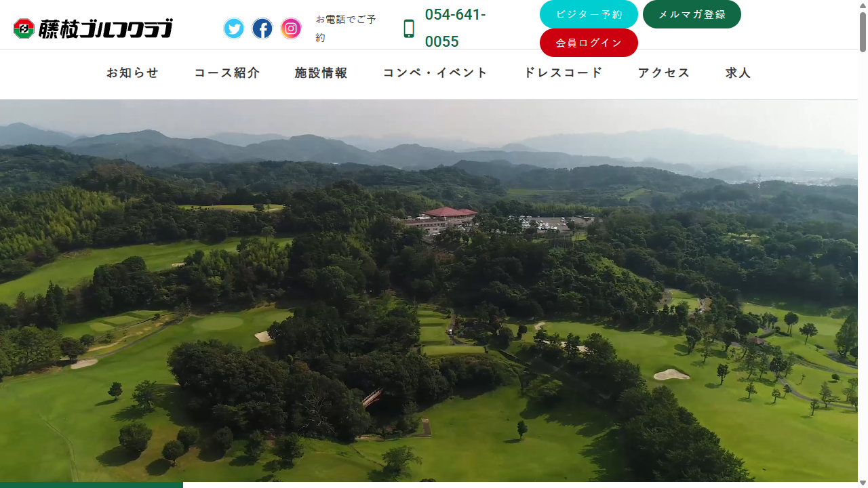The width and height of the screenshot is (868, 488).
Task: Click the green mobile phone icon
Action: [x=409, y=28]
